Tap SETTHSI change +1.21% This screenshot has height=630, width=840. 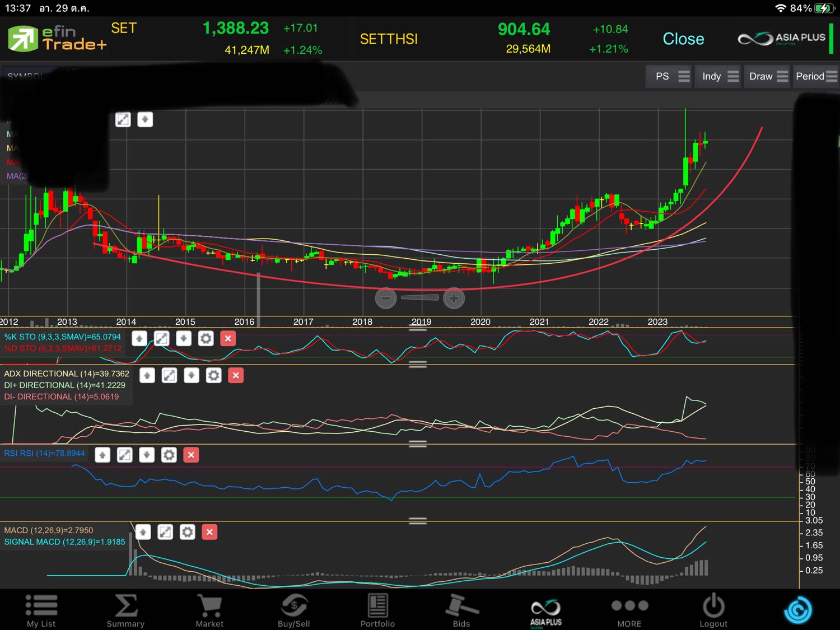tap(609, 49)
